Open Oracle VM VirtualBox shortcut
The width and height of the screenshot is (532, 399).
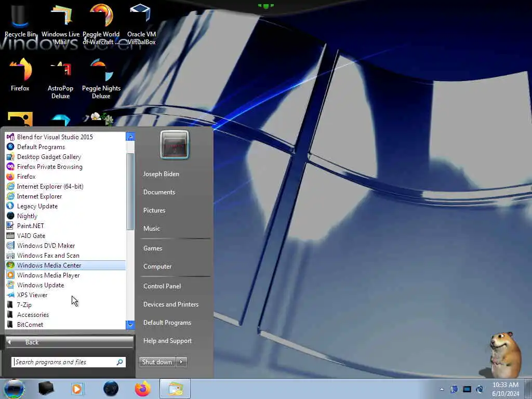[x=141, y=24]
